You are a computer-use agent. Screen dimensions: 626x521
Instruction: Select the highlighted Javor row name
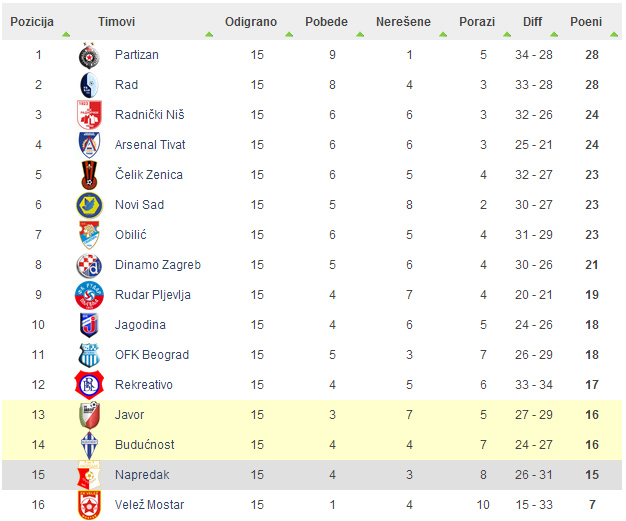coord(129,415)
